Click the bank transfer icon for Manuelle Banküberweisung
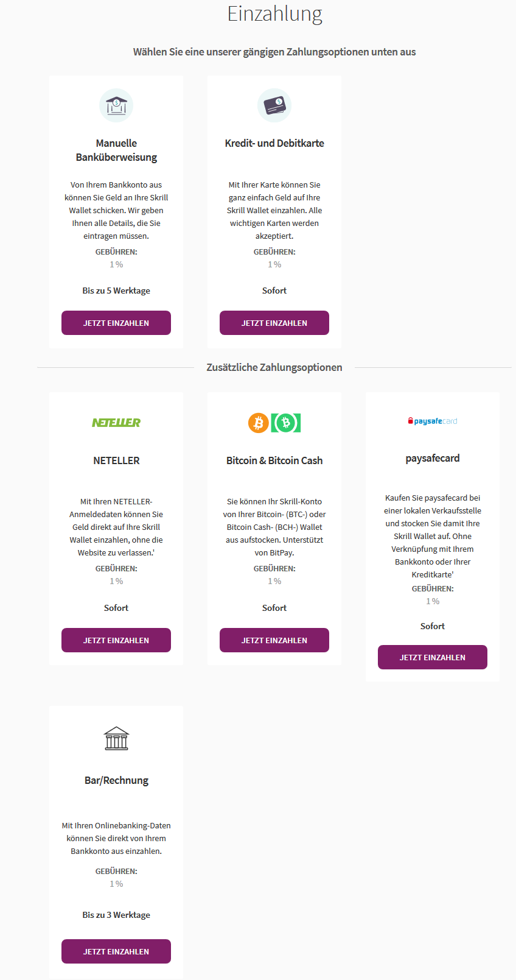This screenshot has width=516, height=980. 116,105
